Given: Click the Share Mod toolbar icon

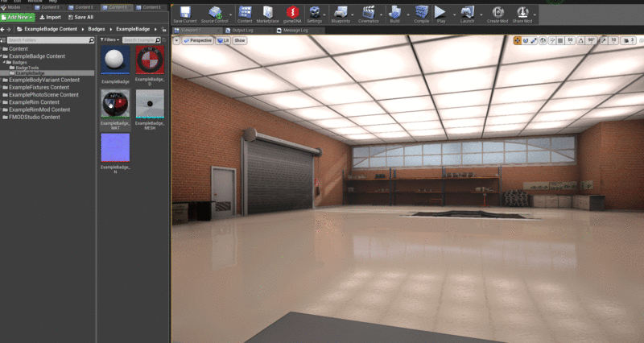Looking at the screenshot, I should 522,14.
